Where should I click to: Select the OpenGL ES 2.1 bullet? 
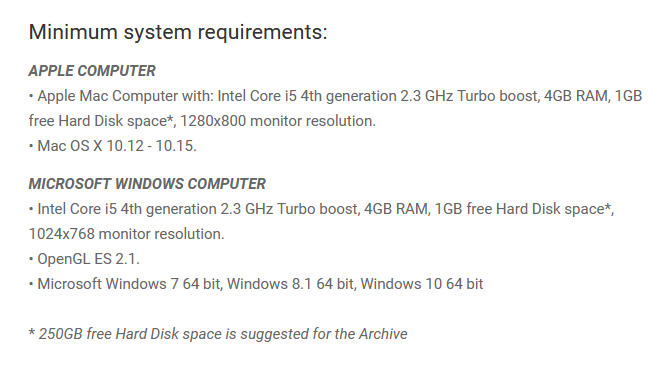84,259
